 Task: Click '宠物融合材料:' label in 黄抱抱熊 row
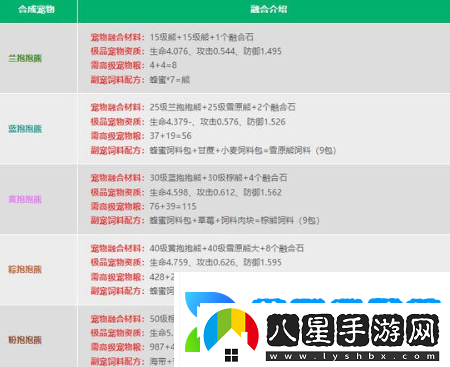[x=118, y=178]
